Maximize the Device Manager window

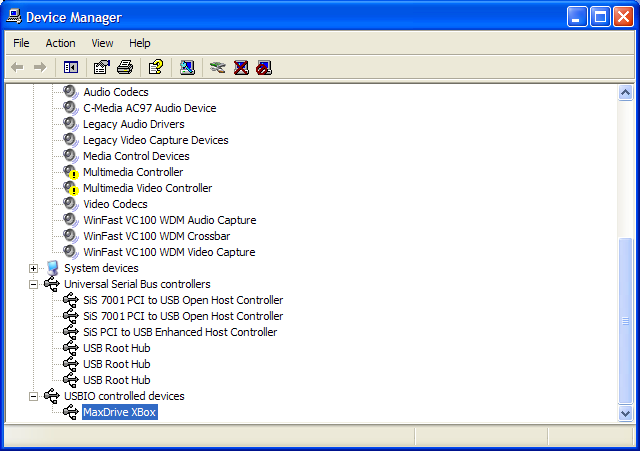(600, 17)
